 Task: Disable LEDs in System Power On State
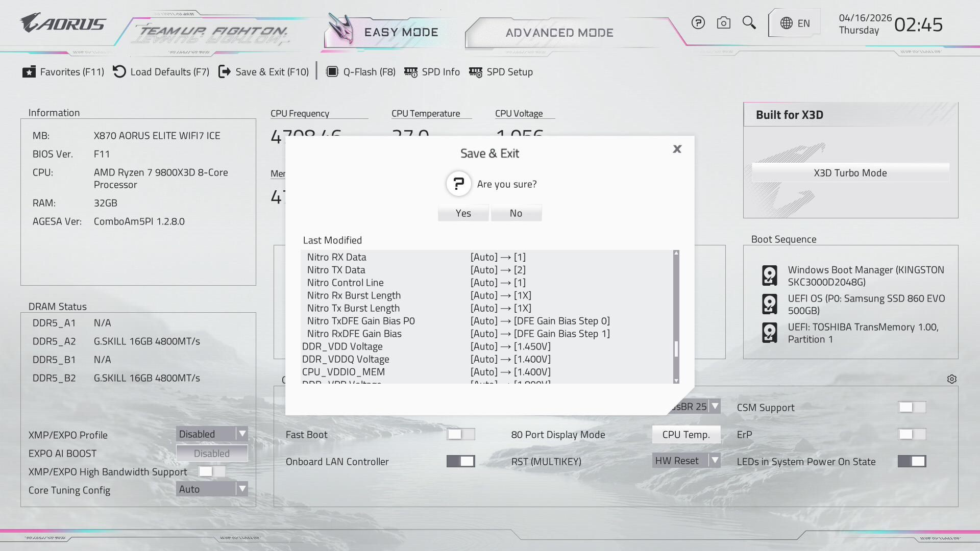point(912,461)
